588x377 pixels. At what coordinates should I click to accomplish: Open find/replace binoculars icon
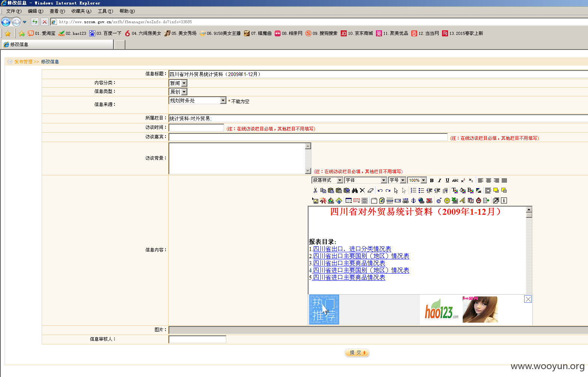coord(355,190)
